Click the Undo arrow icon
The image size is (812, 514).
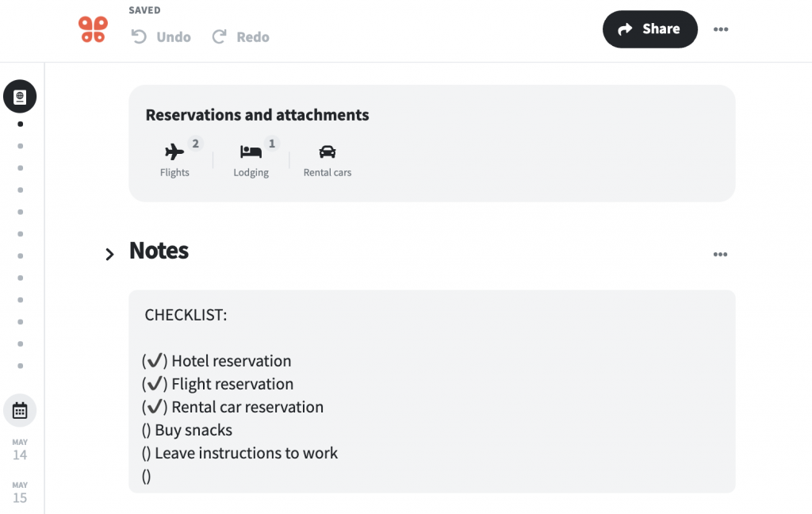pyautogui.click(x=140, y=36)
